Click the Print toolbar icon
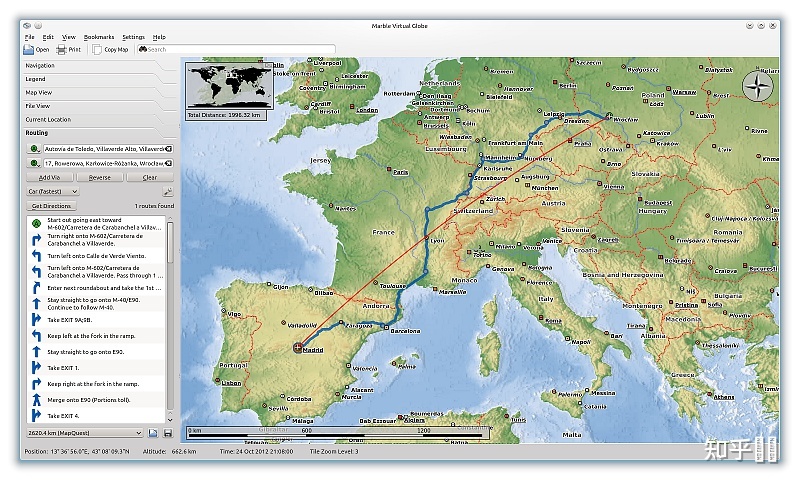 point(62,49)
